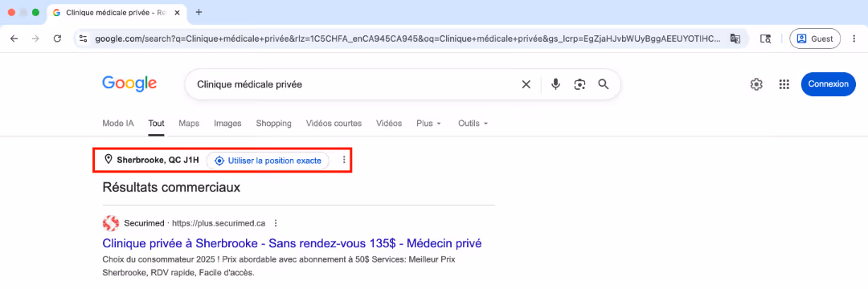
Task: Go back to the previous page
Action: click(x=14, y=39)
